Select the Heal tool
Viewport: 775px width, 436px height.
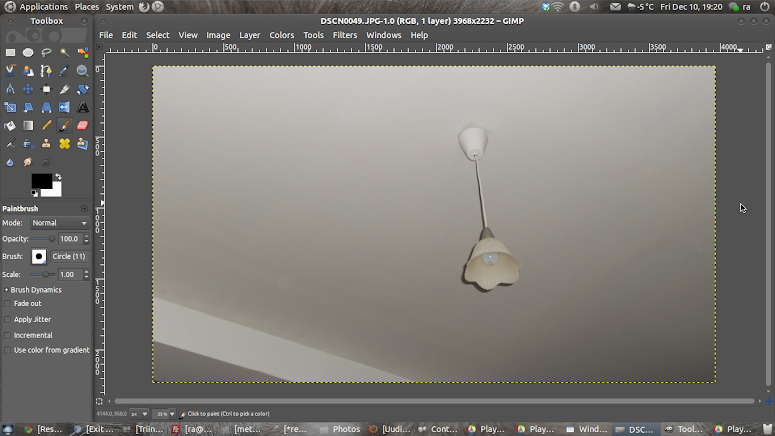pos(64,143)
